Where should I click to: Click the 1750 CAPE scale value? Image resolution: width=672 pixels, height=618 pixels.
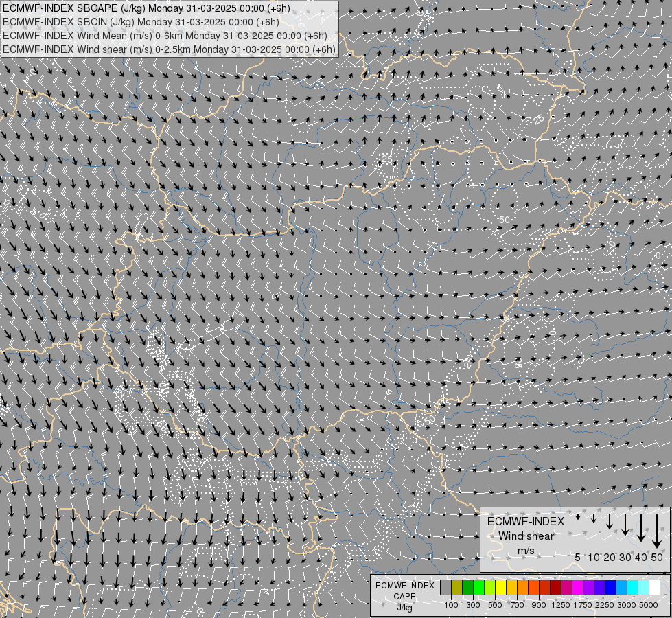point(583,605)
